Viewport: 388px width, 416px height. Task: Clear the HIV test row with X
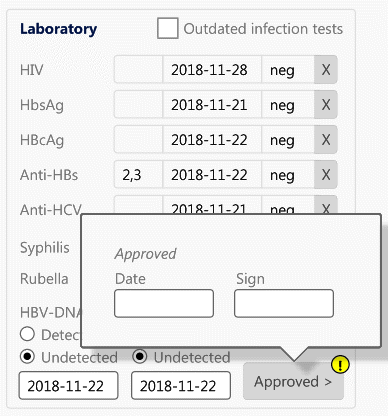tap(326, 70)
